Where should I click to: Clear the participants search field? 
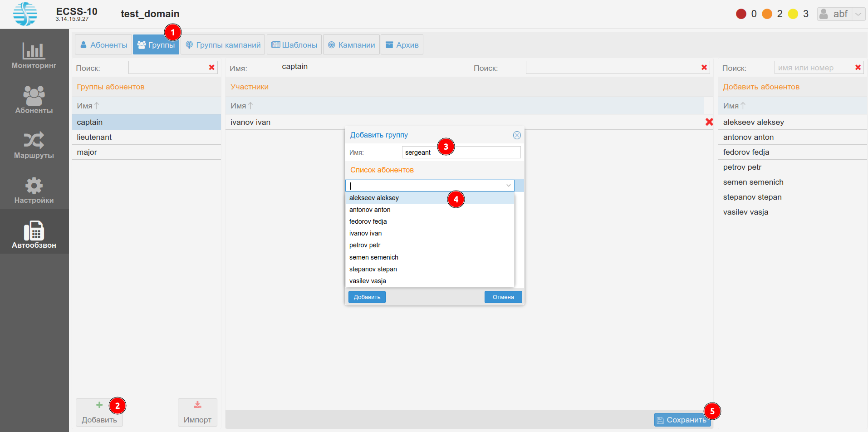coord(704,68)
